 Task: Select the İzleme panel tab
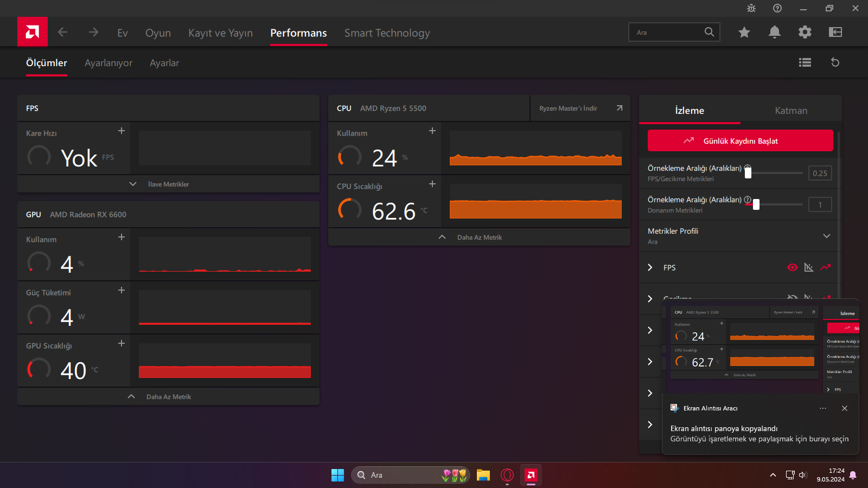tap(690, 110)
